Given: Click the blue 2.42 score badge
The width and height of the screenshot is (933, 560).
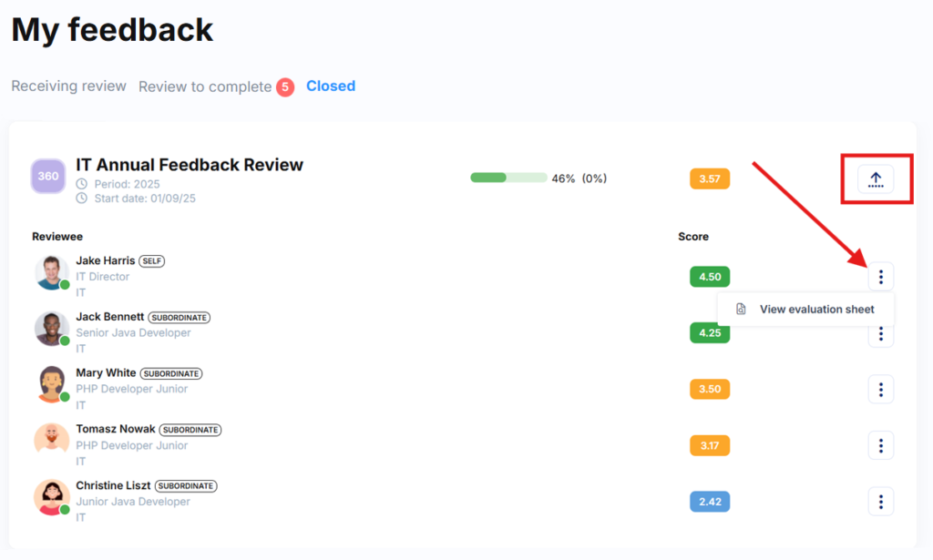Looking at the screenshot, I should tap(710, 502).
